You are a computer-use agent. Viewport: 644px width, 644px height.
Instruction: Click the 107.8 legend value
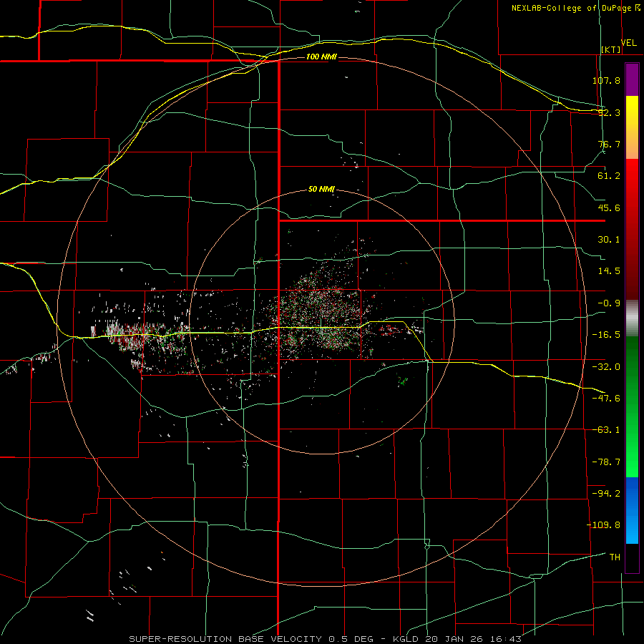606,80
